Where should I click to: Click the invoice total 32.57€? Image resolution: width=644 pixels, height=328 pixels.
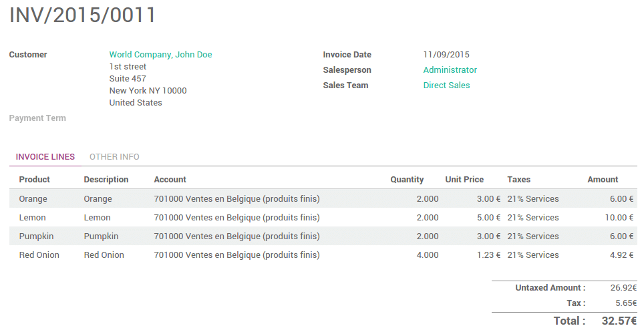coord(619,321)
